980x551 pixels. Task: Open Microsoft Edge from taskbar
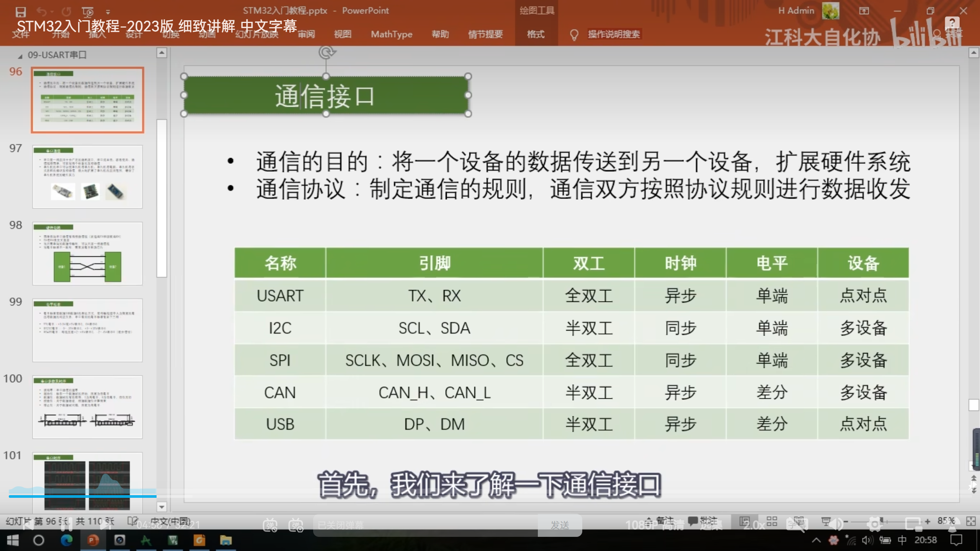67,540
